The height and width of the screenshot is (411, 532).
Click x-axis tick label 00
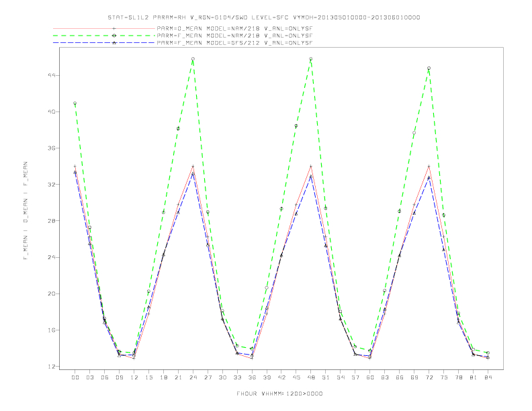(75, 377)
